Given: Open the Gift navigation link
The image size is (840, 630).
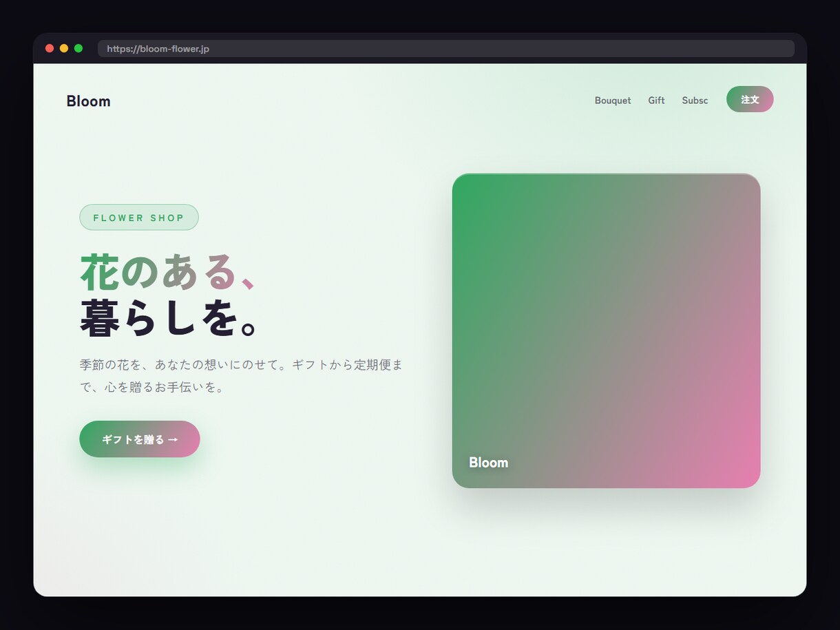Looking at the screenshot, I should [x=656, y=101].
